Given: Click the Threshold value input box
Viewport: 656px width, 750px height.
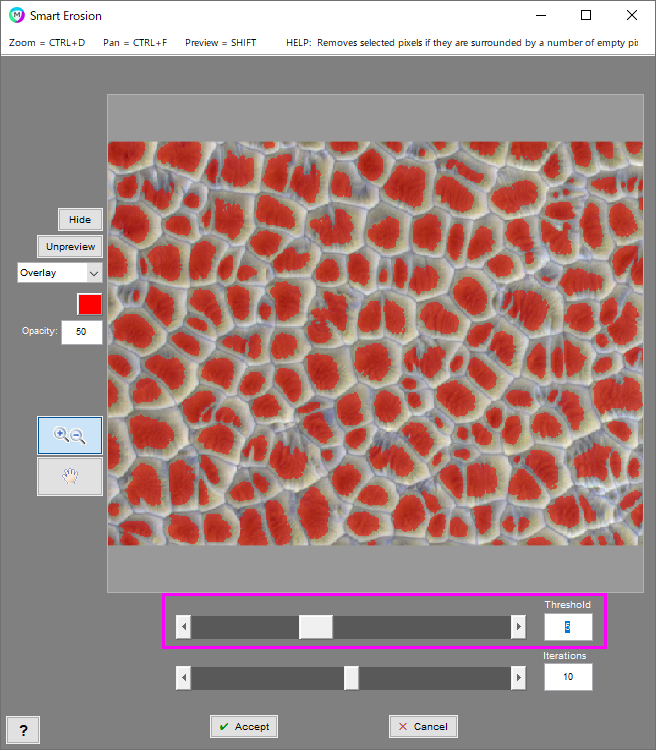Looking at the screenshot, I should click(568, 627).
